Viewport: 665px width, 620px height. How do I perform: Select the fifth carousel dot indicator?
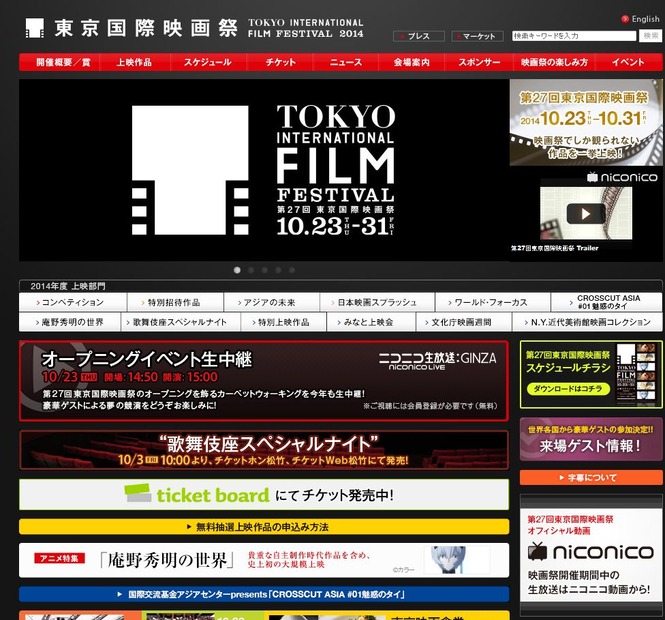point(292,270)
